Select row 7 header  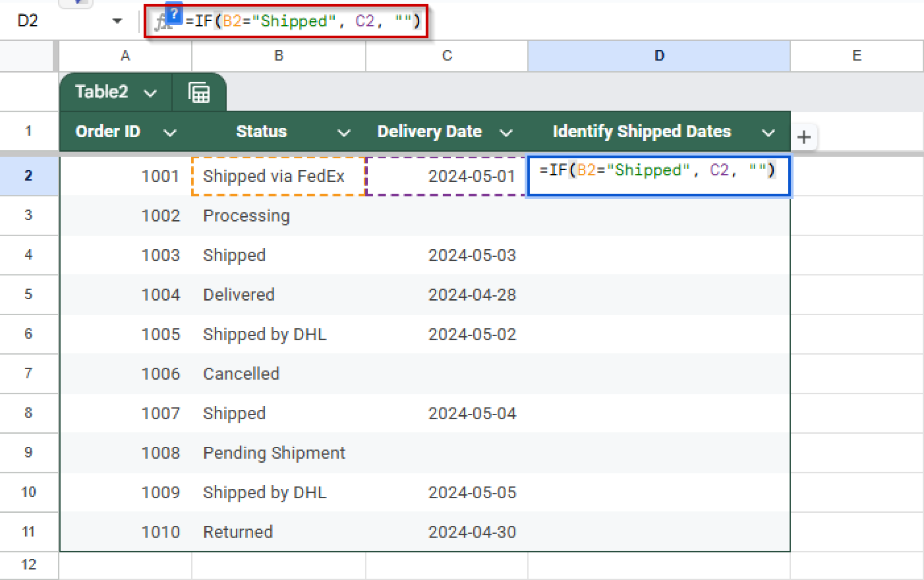pyautogui.click(x=29, y=373)
